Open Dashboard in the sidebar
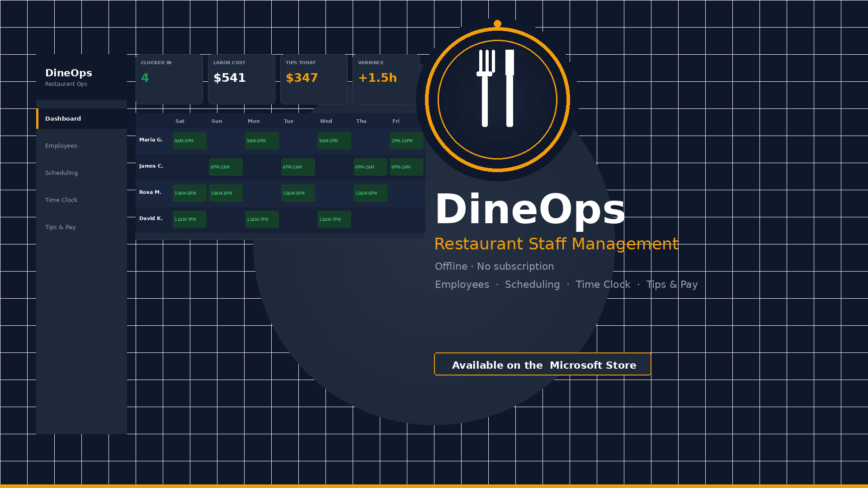The width and height of the screenshot is (868, 488). 82,118
